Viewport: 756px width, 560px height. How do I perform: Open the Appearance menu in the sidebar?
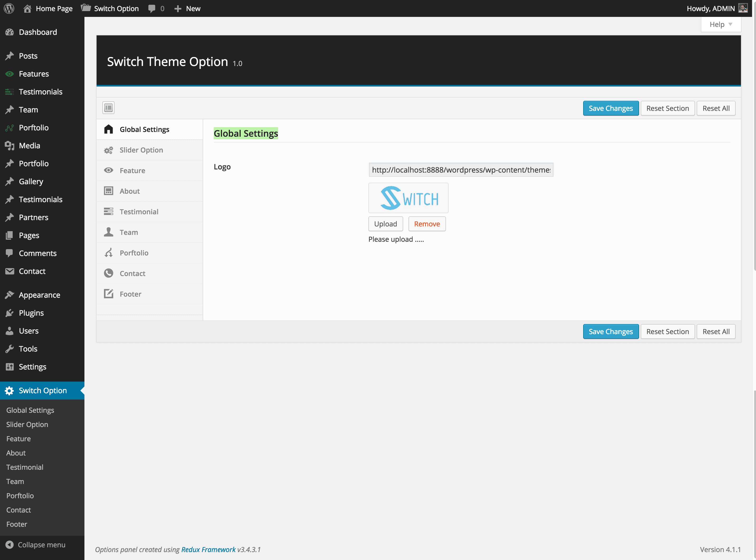(39, 295)
